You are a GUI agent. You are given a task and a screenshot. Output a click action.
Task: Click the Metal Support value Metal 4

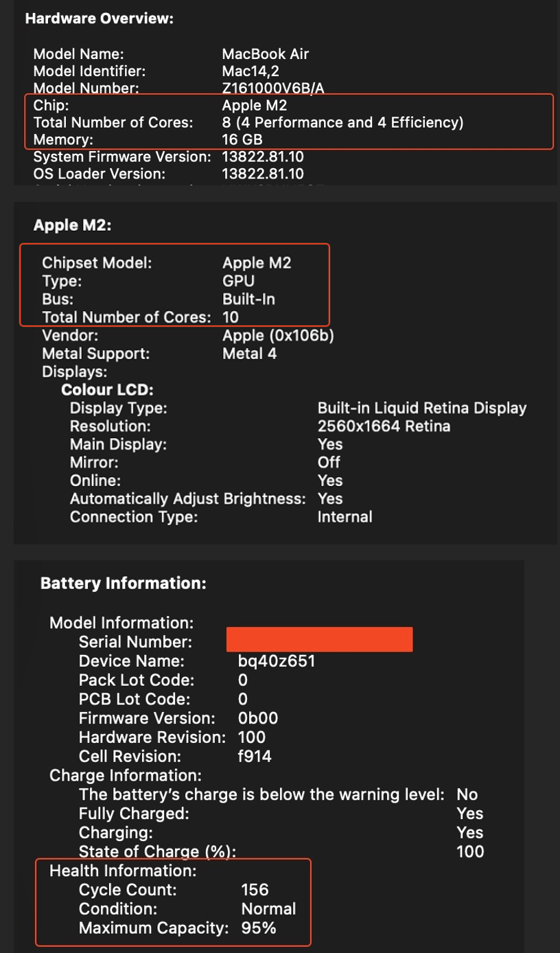(249, 354)
